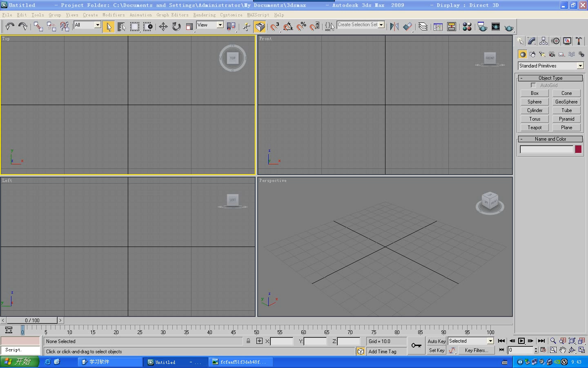Click Maximize Viewport Toggle icon
Screen dimensions: 588x368
[581, 350]
